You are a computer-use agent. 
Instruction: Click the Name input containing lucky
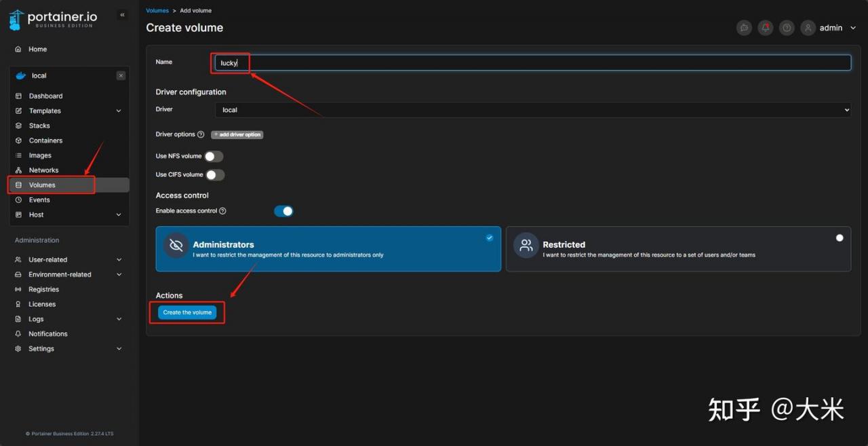point(533,62)
